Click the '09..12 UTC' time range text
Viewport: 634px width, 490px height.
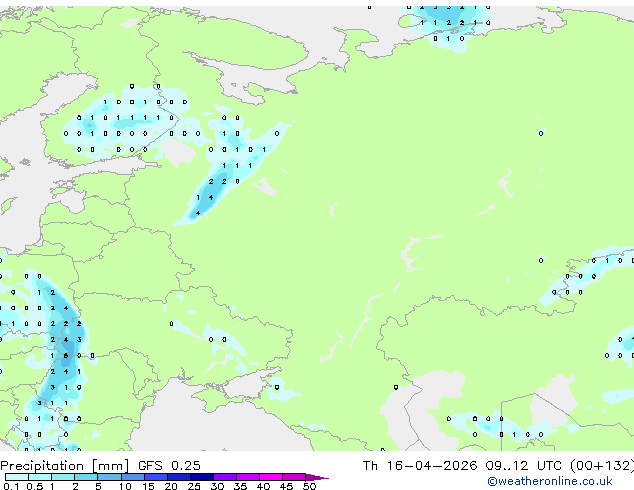pos(524,466)
